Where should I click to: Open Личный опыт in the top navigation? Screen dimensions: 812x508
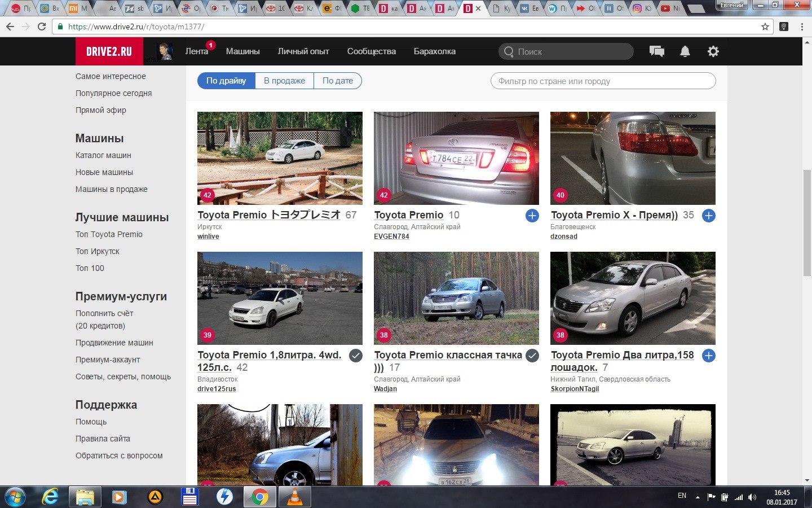coord(303,51)
